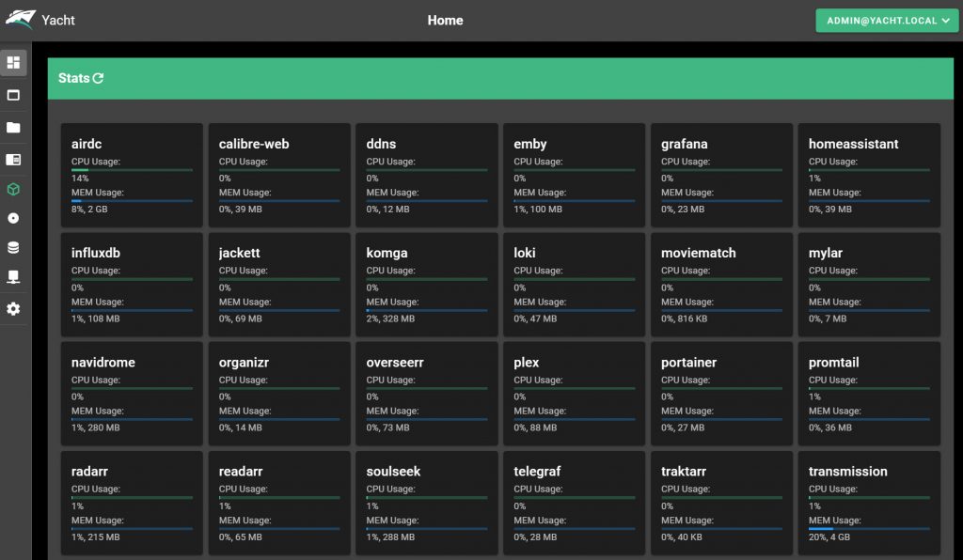Screen dimensions: 963x560
Task: Click the airdc MEM usage bar
Action: point(132,200)
